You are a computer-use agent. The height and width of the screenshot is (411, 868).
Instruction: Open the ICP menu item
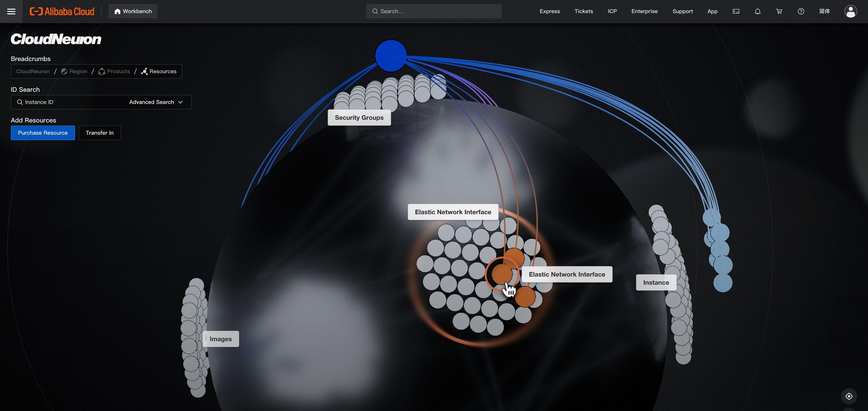click(x=612, y=11)
